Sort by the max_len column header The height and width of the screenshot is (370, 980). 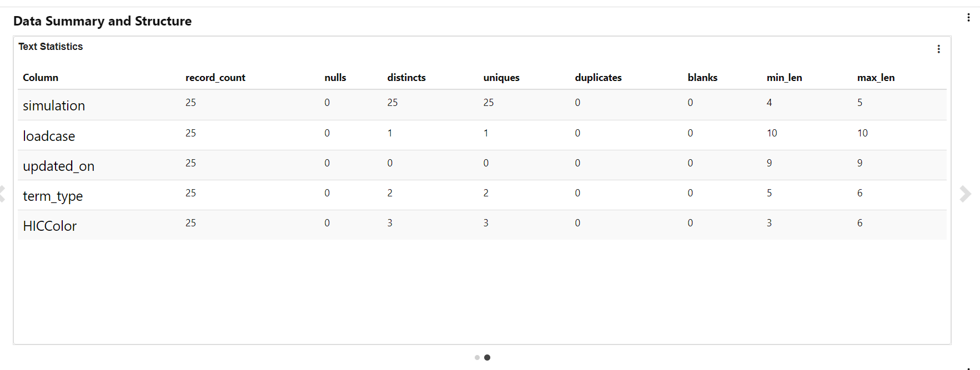[x=876, y=78]
